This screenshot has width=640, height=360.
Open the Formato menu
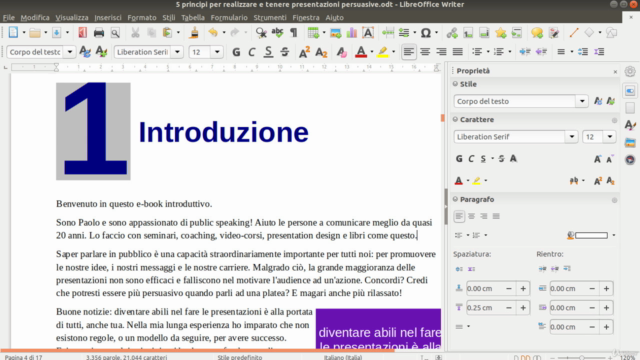click(142, 18)
